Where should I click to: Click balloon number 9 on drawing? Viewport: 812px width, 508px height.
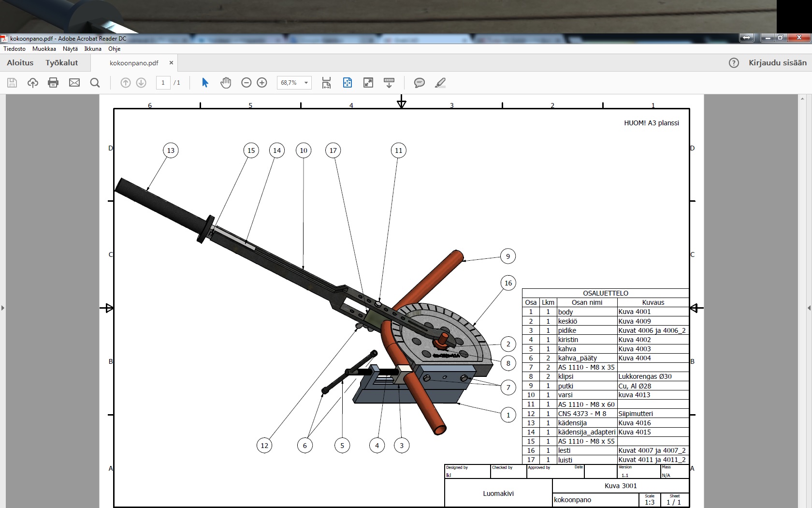[507, 256]
